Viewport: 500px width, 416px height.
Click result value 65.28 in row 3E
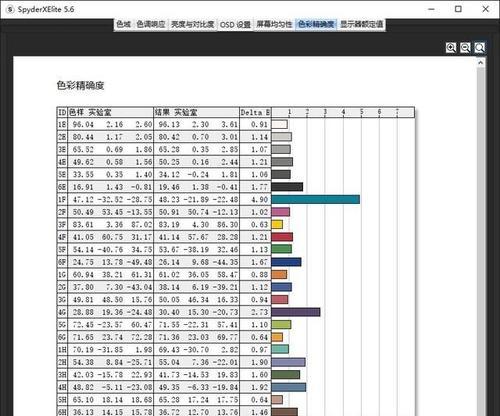pos(169,149)
